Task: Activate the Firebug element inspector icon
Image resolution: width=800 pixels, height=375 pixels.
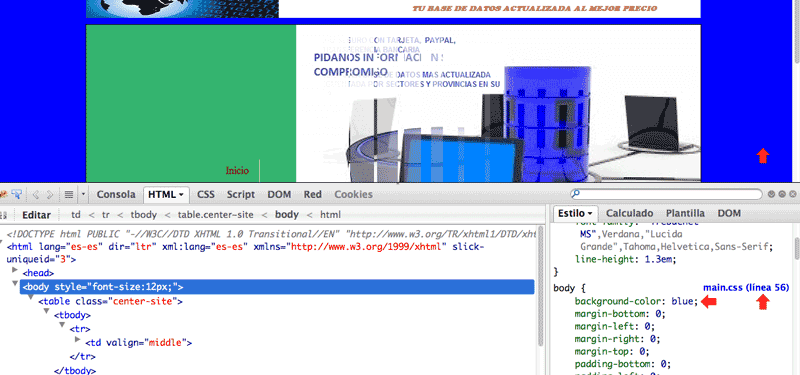Action: pyautogui.click(x=17, y=194)
